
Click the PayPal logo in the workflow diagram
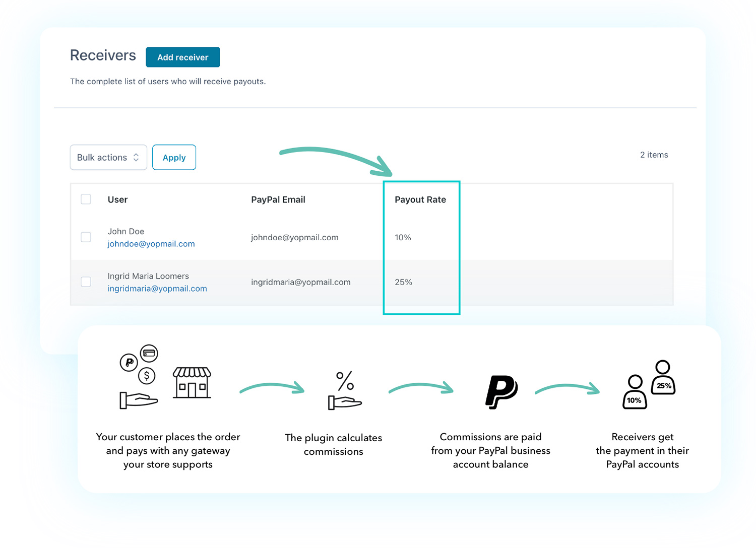tap(501, 392)
